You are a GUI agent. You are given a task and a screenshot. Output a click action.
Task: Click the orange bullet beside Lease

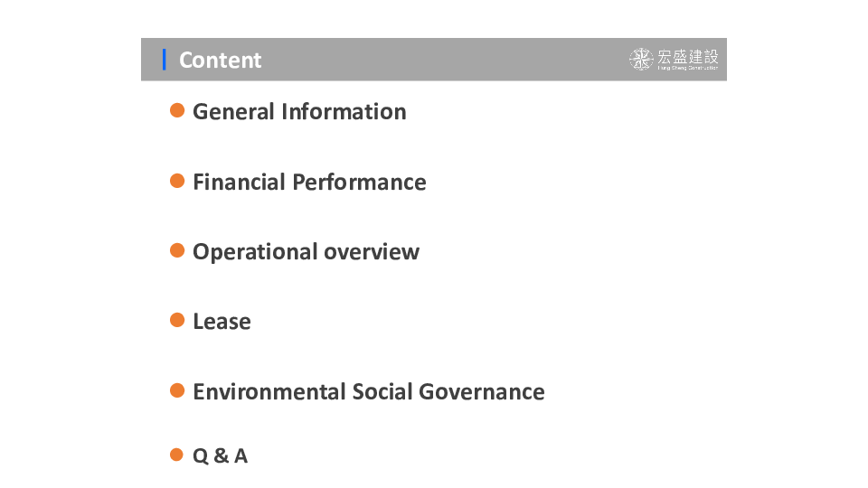click(x=177, y=320)
